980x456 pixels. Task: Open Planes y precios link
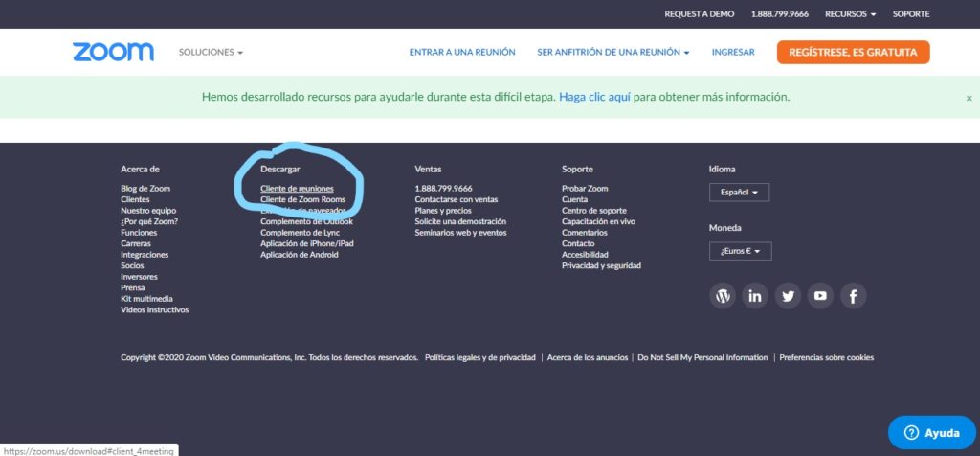(x=443, y=210)
